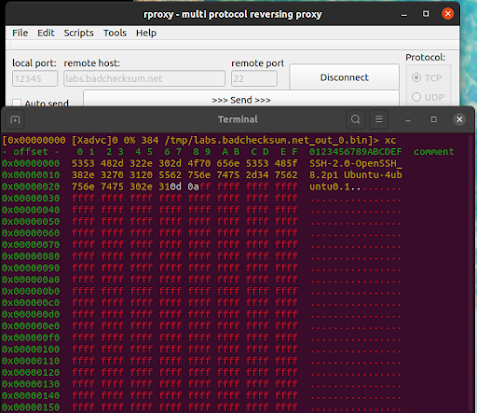Click the comment column header

coord(434,152)
